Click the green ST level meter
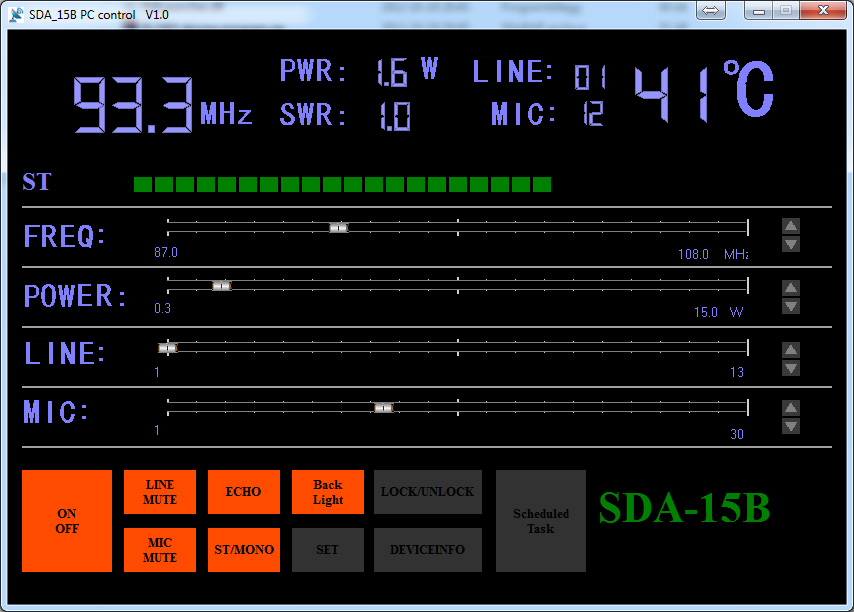The image size is (854, 612). (x=343, y=184)
